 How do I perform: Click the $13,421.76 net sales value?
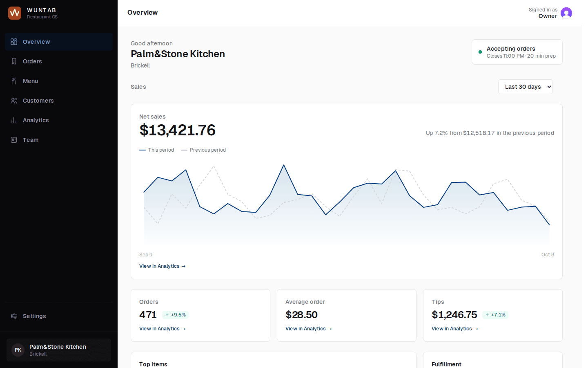177,130
